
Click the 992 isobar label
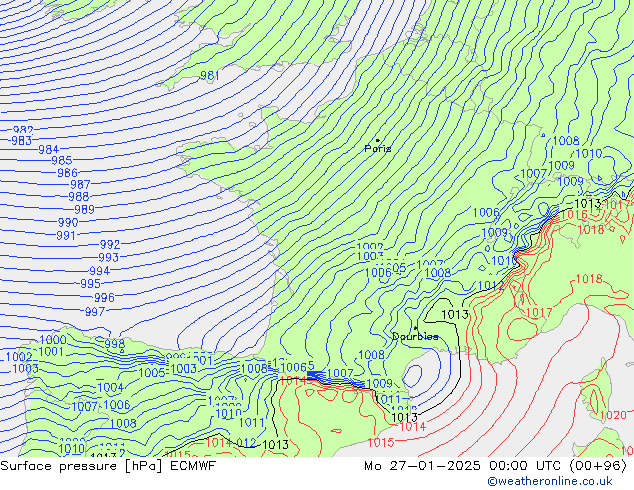(110, 244)
